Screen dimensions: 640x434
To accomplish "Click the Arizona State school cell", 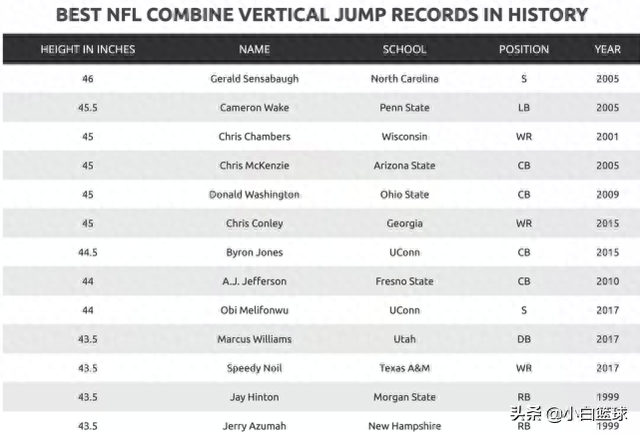I will [404, 165].
